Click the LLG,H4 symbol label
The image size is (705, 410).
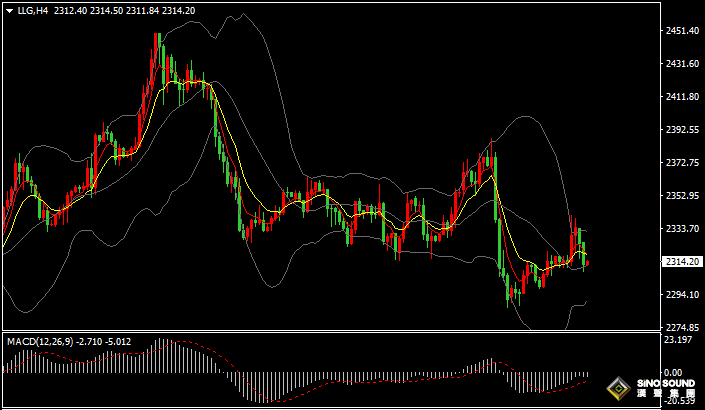pos(31,11)
